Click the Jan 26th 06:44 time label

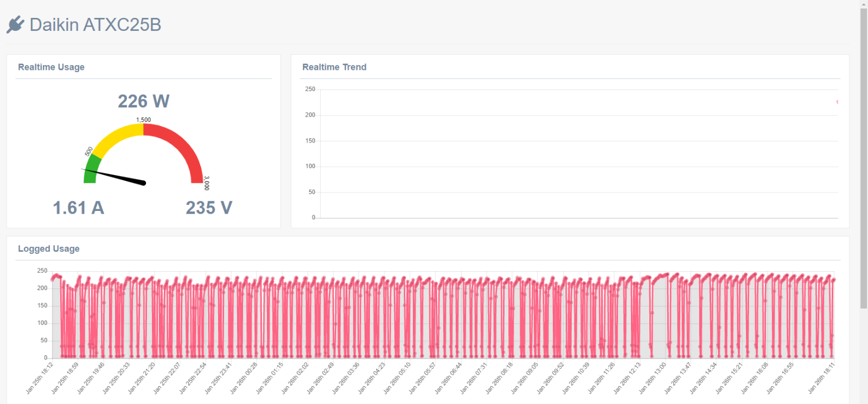448,378
